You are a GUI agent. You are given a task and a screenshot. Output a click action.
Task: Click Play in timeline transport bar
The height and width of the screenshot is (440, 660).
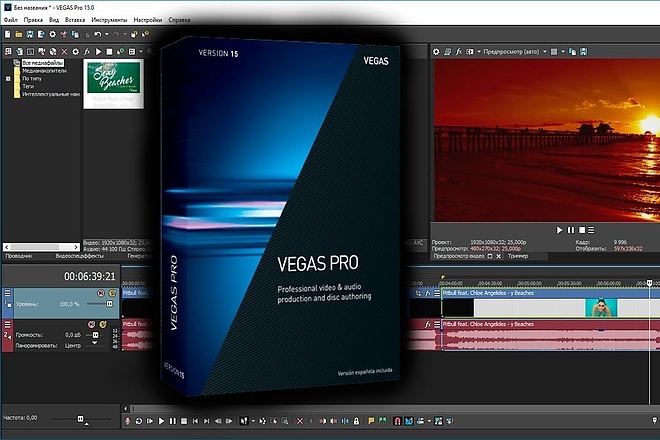[161, 421]
